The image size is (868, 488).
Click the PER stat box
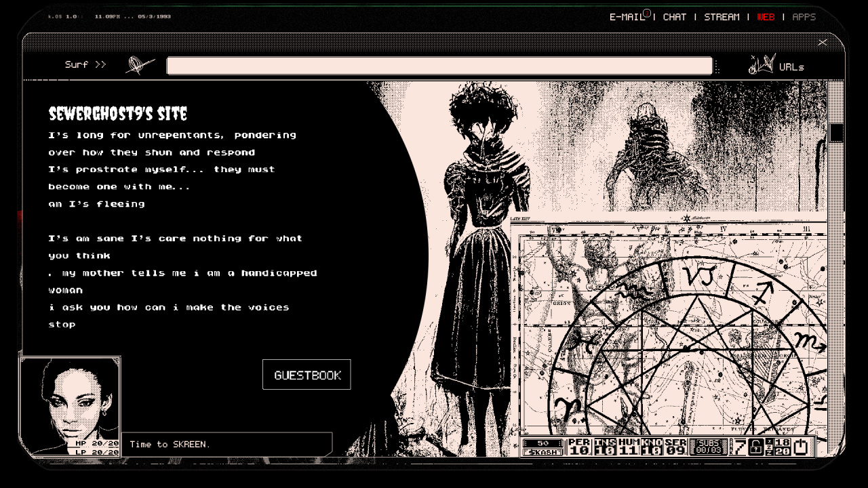point(579,447)
